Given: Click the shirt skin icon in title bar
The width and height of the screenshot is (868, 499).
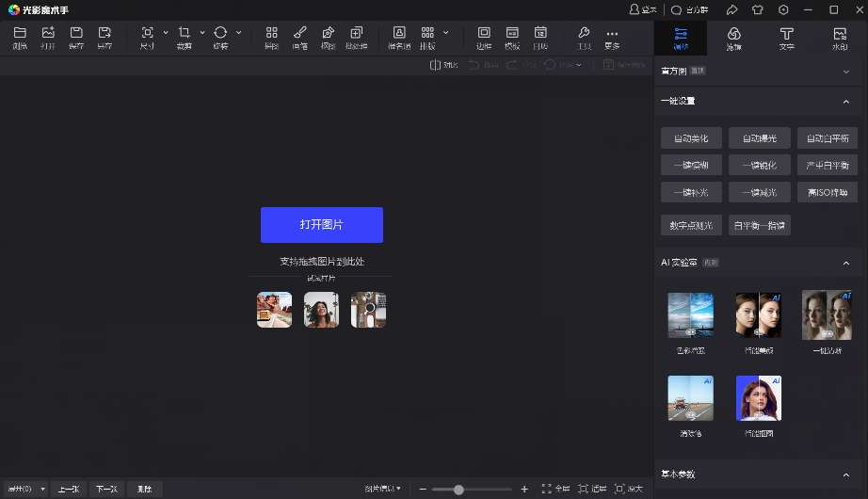Looking at the screenshot, I should (x=757, y=10).
